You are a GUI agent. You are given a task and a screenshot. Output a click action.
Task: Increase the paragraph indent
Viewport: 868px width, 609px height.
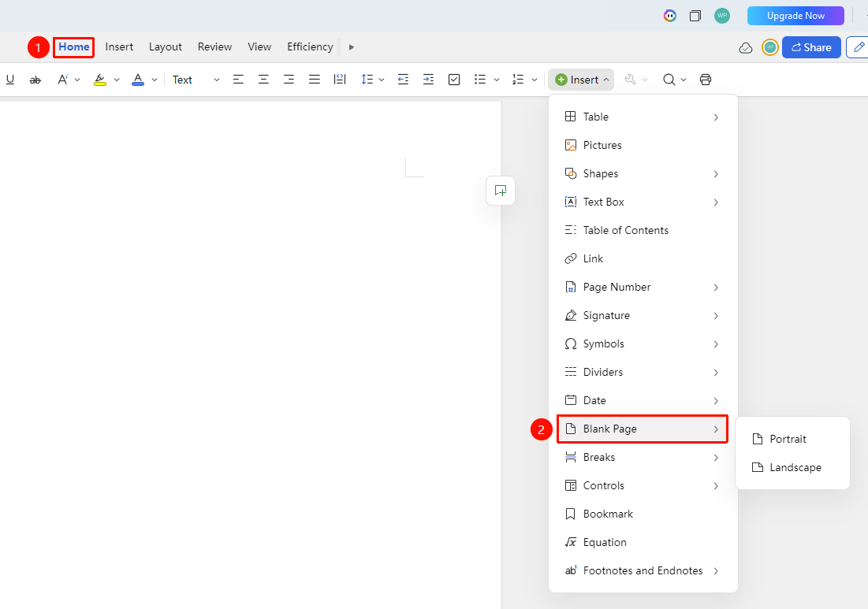428,80
